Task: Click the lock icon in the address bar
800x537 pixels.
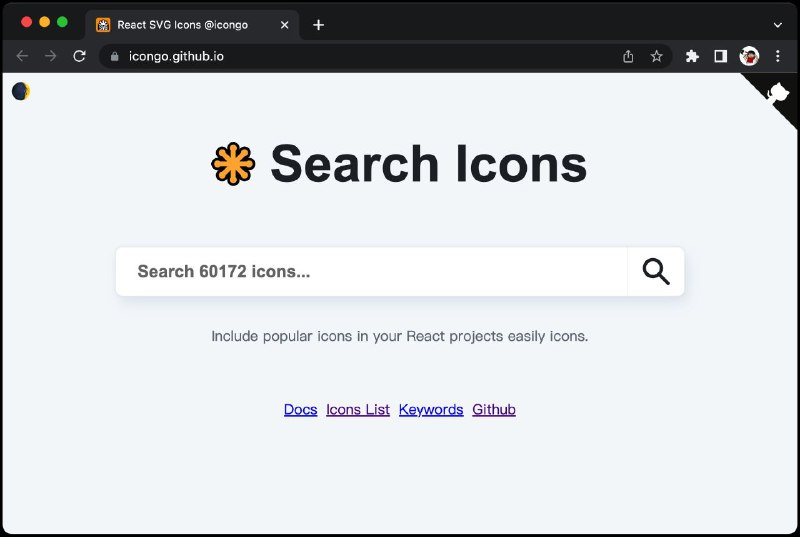Action: [x=115, y=57]
